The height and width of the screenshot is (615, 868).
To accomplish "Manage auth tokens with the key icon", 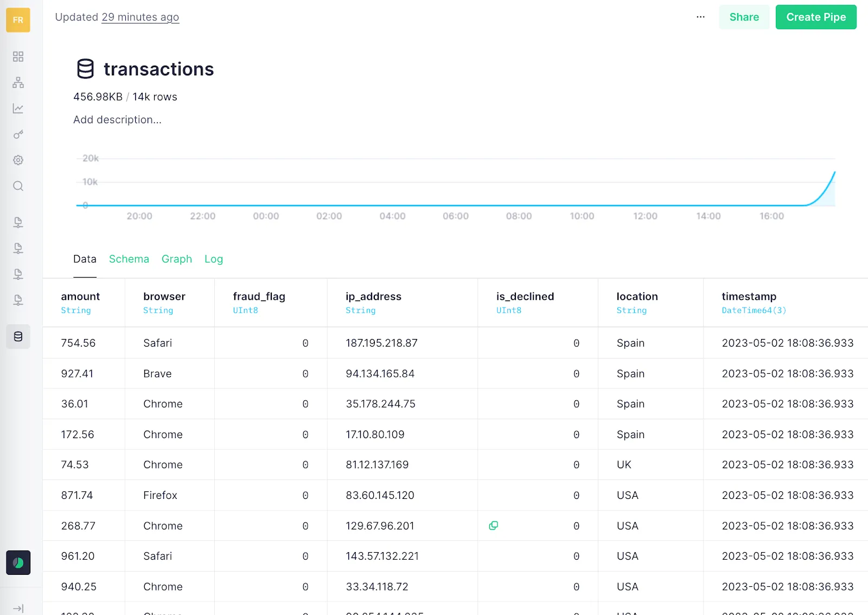I will coord(18,134).
